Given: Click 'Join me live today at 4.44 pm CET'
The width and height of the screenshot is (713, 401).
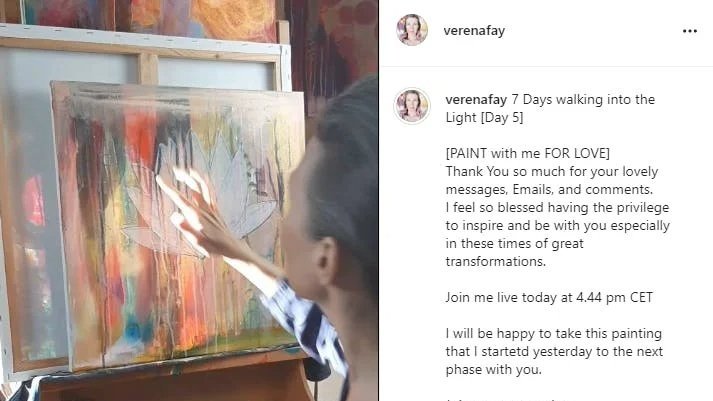Looking at the screenshot, I should (549, 297).
